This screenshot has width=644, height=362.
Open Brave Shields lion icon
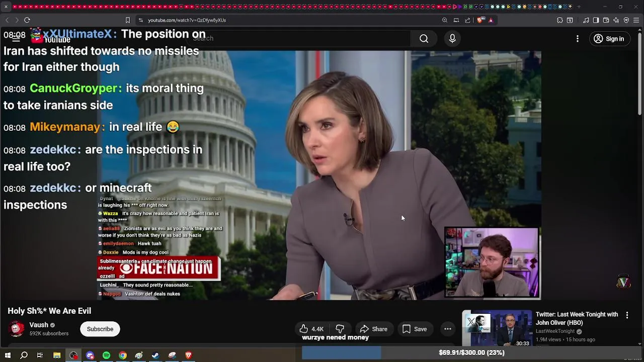pos(480,20)
